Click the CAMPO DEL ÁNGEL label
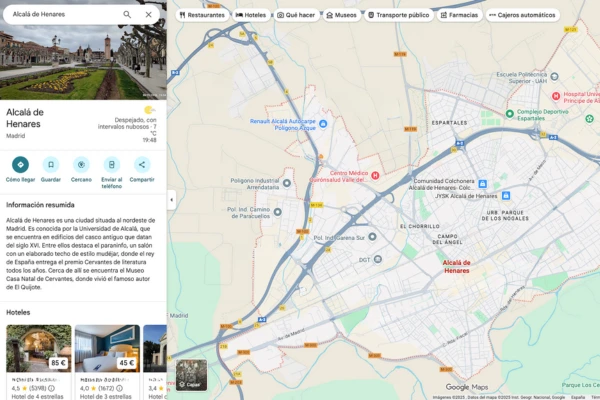The height and width of the screenshot is (400, 600). (x=447, y=239)
